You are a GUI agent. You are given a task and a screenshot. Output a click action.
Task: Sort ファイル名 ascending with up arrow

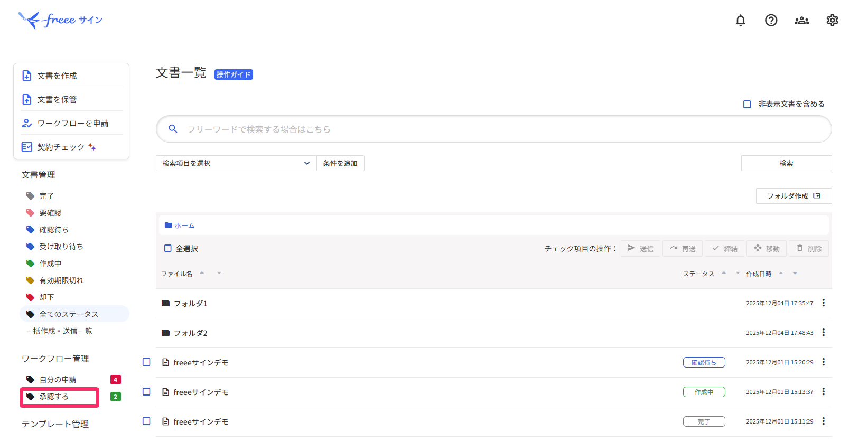click(x=202, y=273)
